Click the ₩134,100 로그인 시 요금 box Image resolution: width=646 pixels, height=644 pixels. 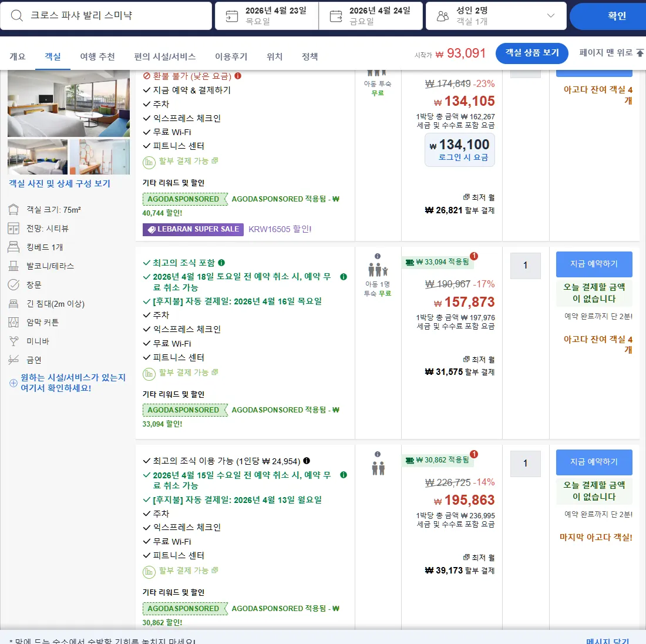click(460, 150)
